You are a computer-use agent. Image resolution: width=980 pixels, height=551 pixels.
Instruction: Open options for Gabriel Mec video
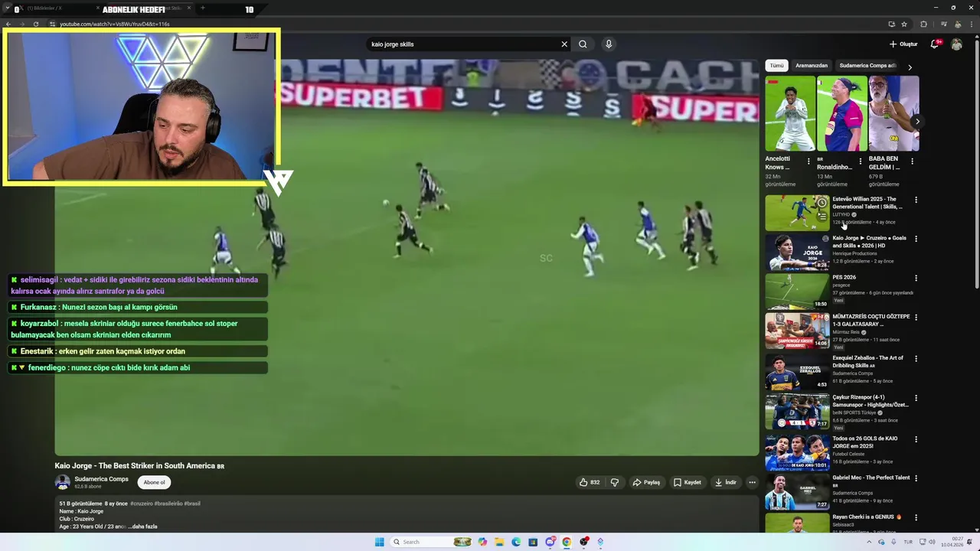916,478
